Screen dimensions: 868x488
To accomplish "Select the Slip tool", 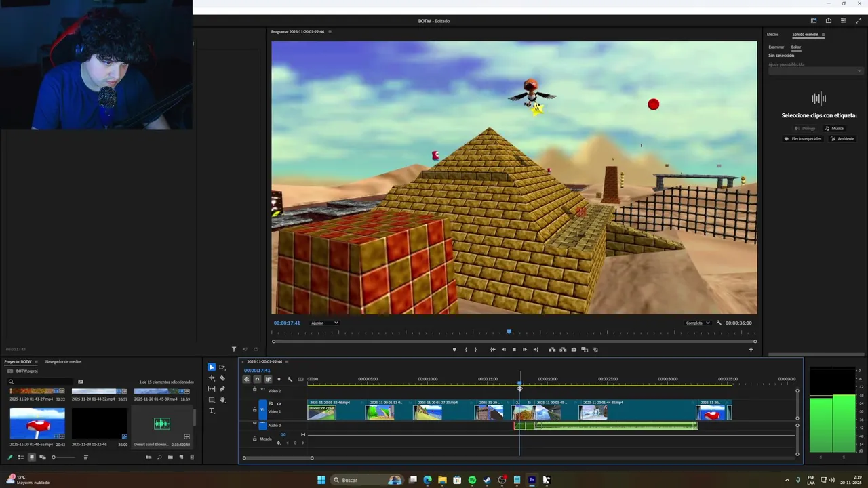I will pyautogui.click(x=212, y=389).
